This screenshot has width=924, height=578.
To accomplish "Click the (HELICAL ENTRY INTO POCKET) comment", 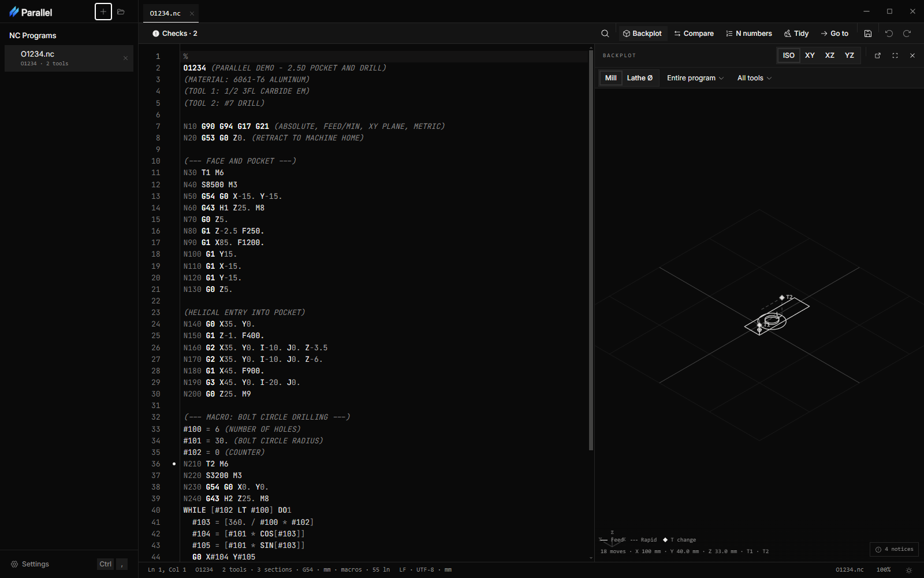I will pos(244,312).
